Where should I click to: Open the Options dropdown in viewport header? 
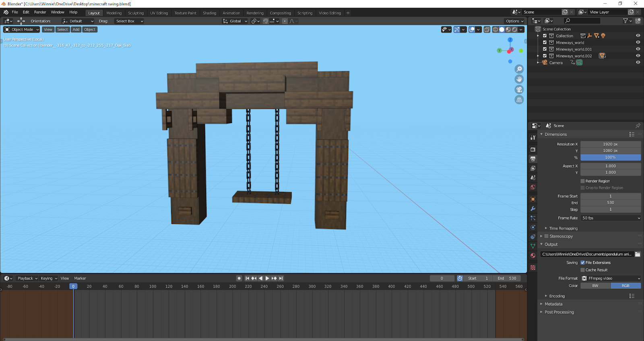(x=514, y=21)
